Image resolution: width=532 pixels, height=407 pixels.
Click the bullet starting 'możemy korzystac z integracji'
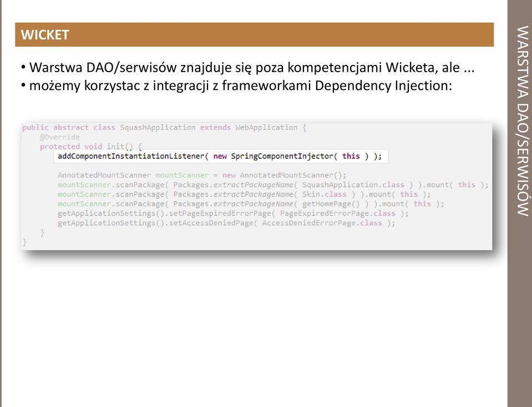tap(236, 86)
